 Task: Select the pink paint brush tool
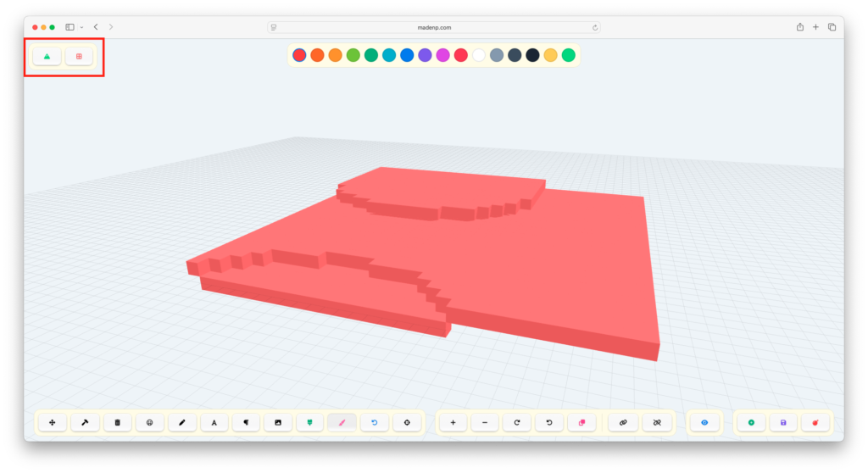point(342,423)
